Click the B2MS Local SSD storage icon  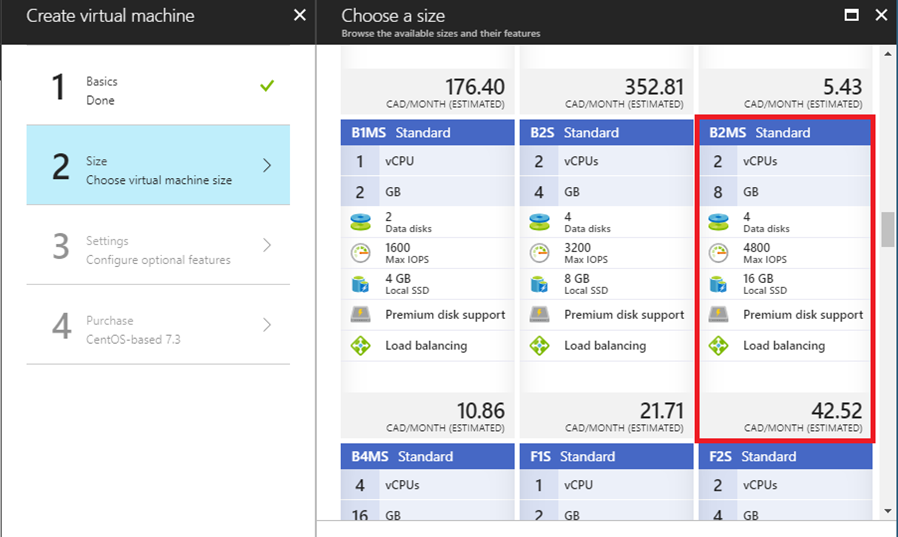(718, 284)
